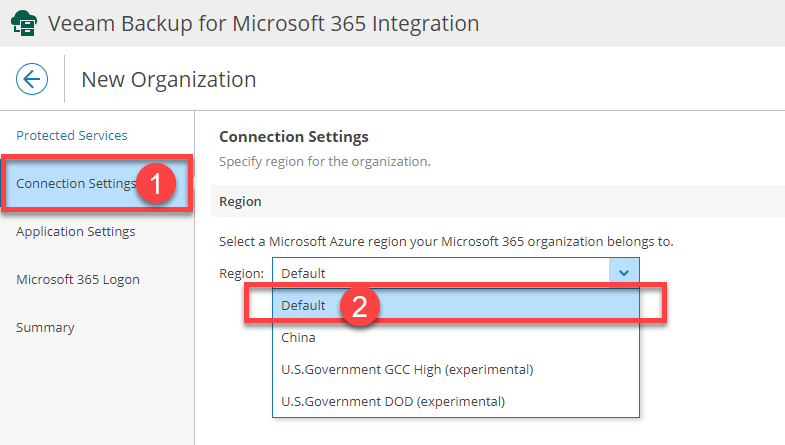Click the New Organization page title
This screenshot has height=445, width=785.
tap(168, 79)
